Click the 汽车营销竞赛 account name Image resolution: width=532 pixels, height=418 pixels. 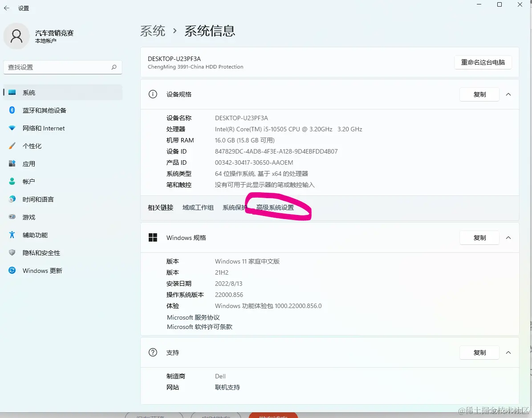[x=54, y=33]
